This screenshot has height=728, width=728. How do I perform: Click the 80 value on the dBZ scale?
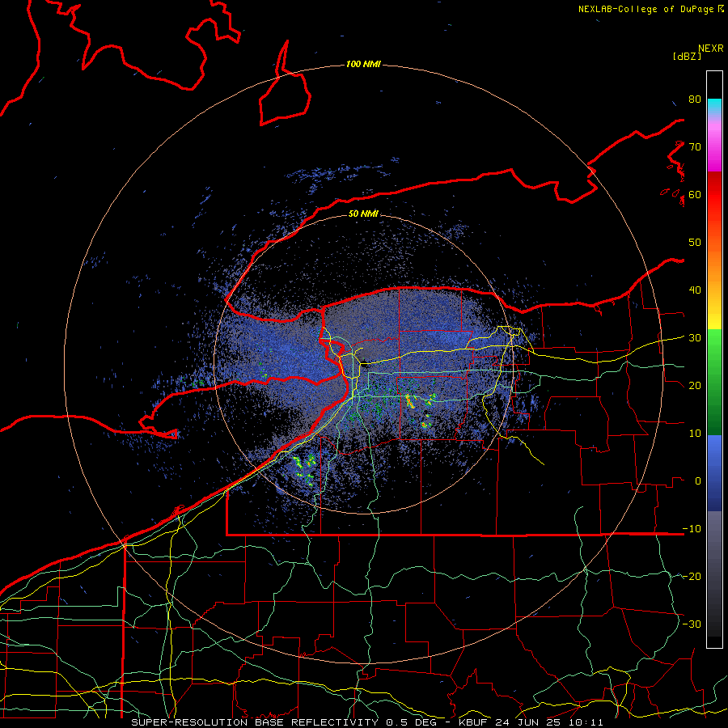pyautogui.click(x=695, y=99)
